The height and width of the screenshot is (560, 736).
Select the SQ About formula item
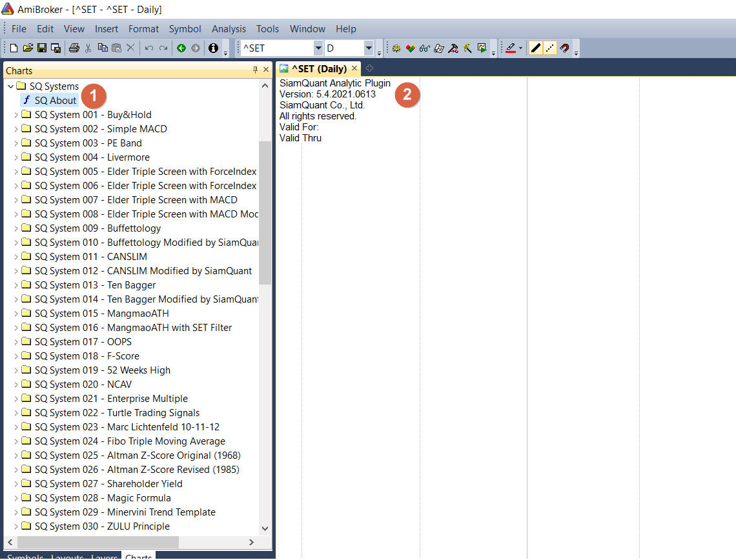click(x=55, y=101)
